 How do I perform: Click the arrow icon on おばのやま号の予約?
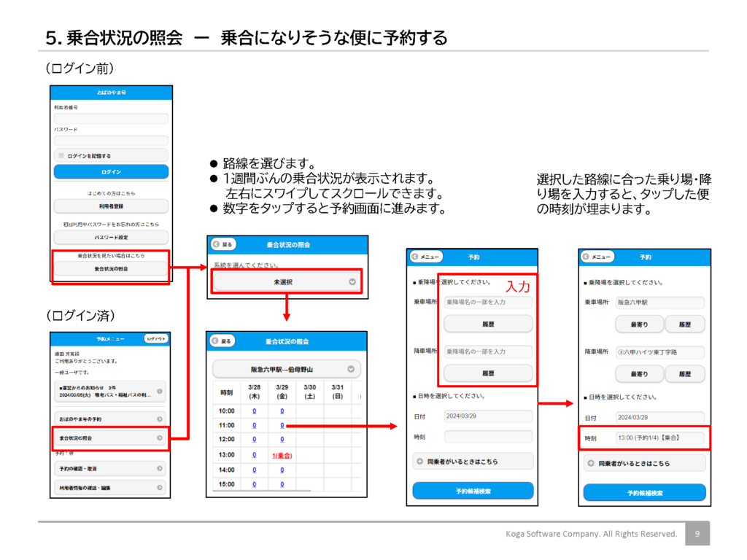click(x=160, y=419)
